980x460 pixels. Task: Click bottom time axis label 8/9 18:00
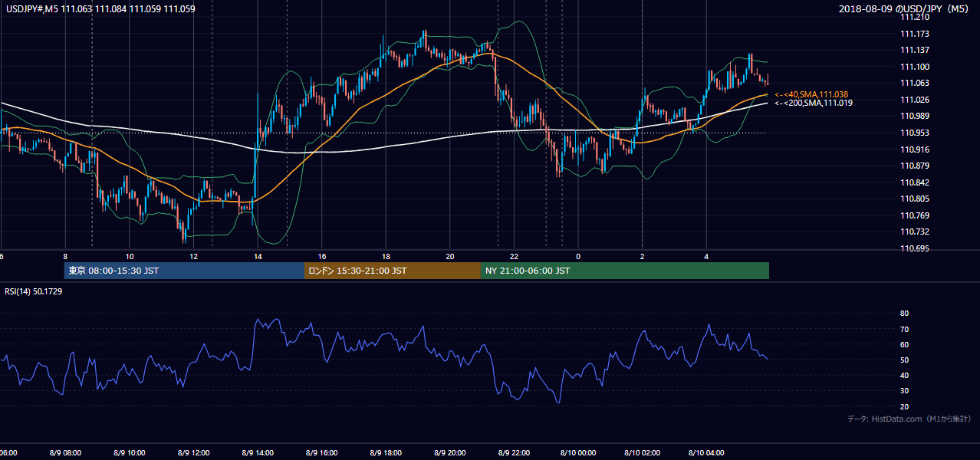coord(386,453)
